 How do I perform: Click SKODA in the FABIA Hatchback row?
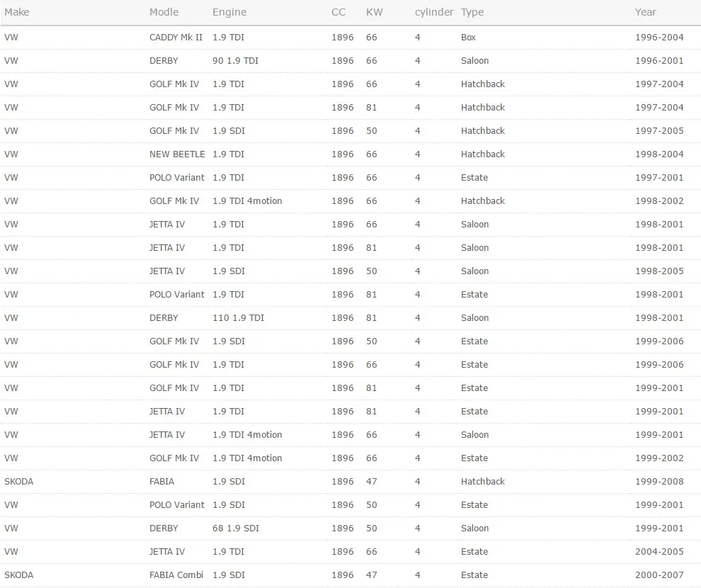coord(19,482)
